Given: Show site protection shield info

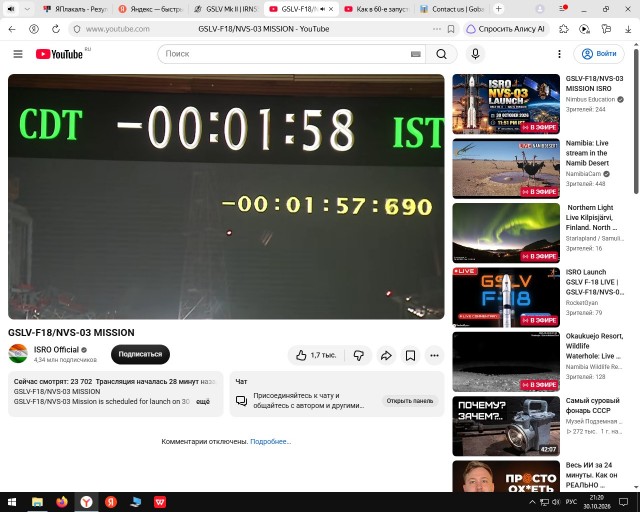Looking at the screenshot, I should pyautogui.click(x=76, y=29).
